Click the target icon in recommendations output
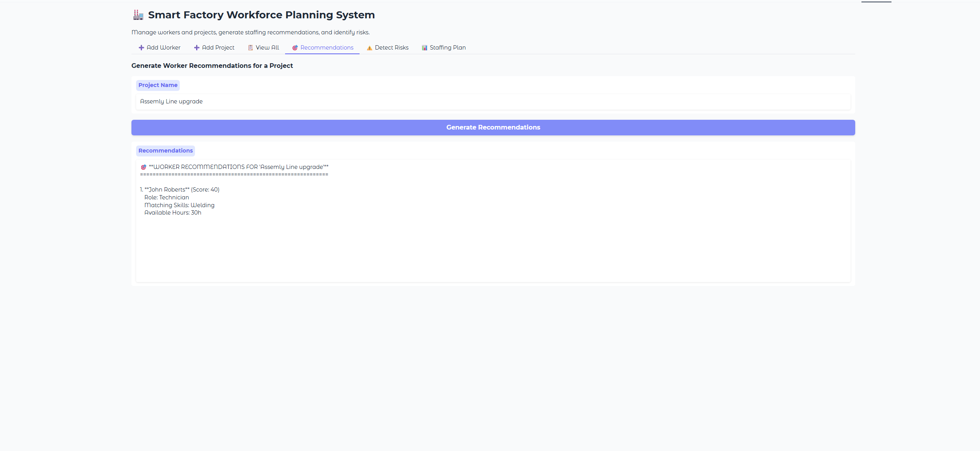This screenshot has width=980, height=451. pyautogui.click(x=144, y=167)
